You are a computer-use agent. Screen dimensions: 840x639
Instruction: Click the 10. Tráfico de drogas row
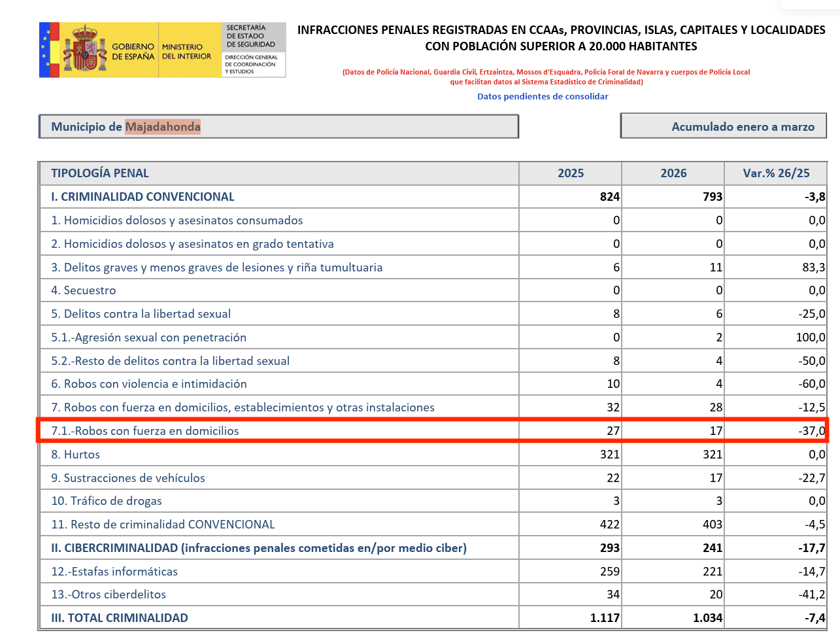433,501
